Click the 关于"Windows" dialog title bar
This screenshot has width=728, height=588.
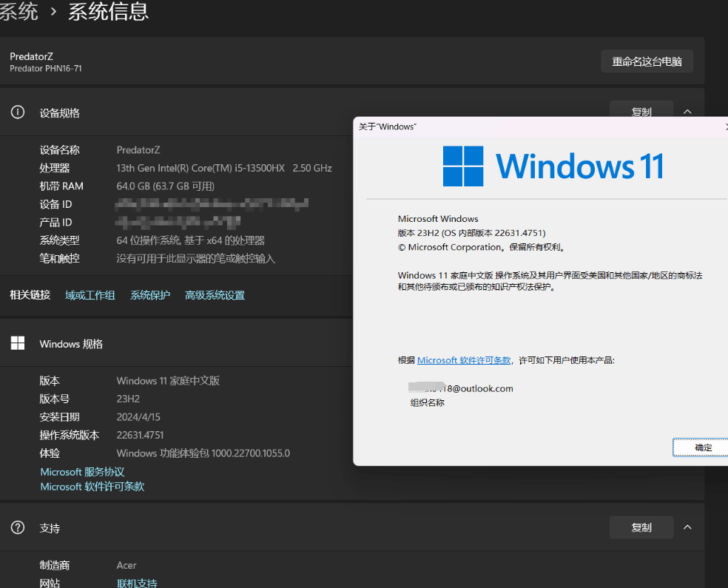[539, 126]
